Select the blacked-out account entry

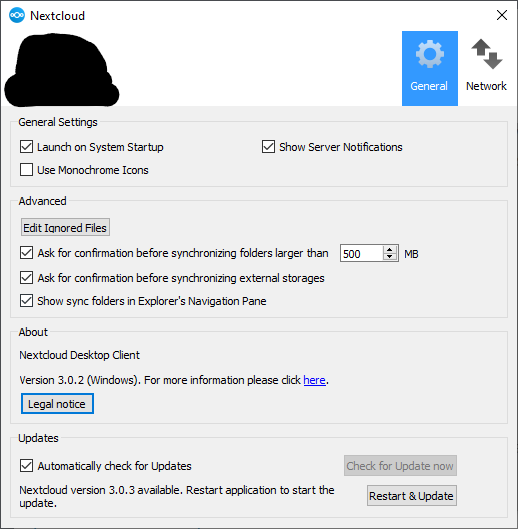point(61,70)
